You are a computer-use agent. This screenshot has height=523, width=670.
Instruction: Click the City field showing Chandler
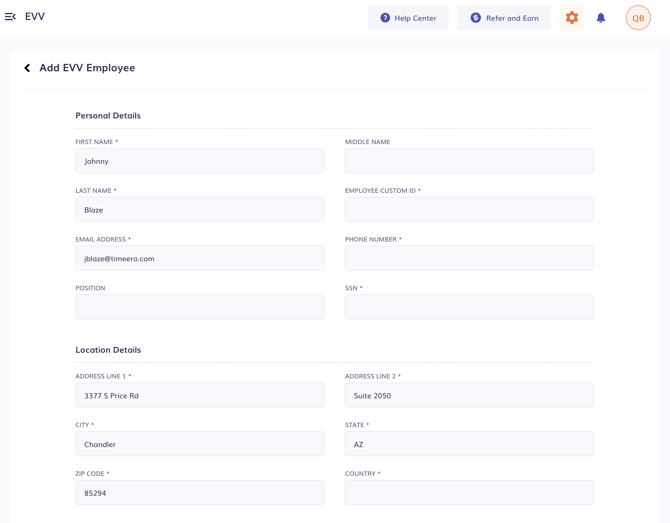tap(199, 444)
